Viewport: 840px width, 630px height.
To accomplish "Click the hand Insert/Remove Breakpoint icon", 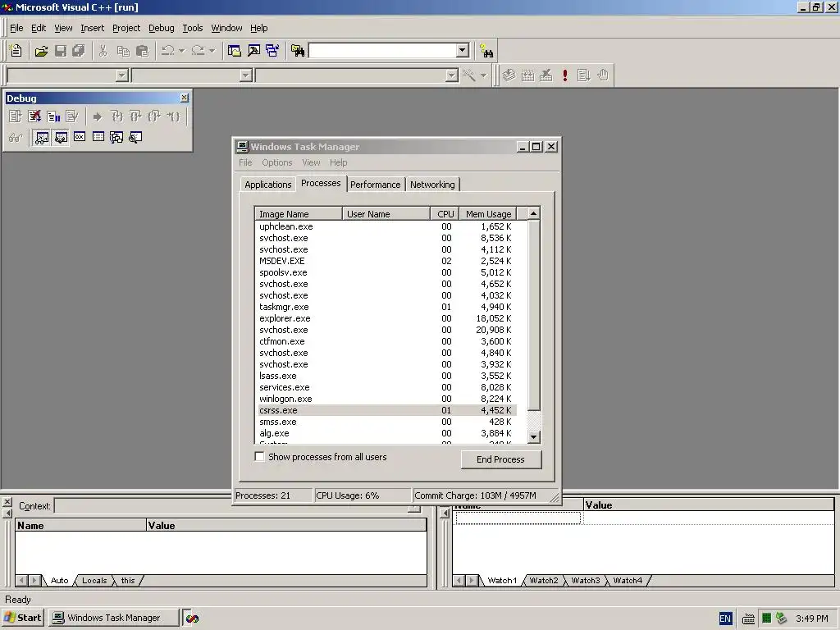I will (603, 75).
